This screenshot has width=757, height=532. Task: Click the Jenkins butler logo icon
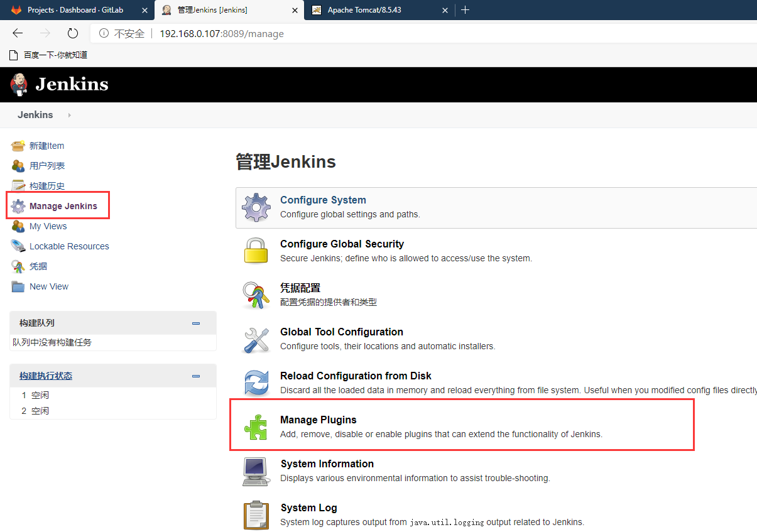click(19, 84)
